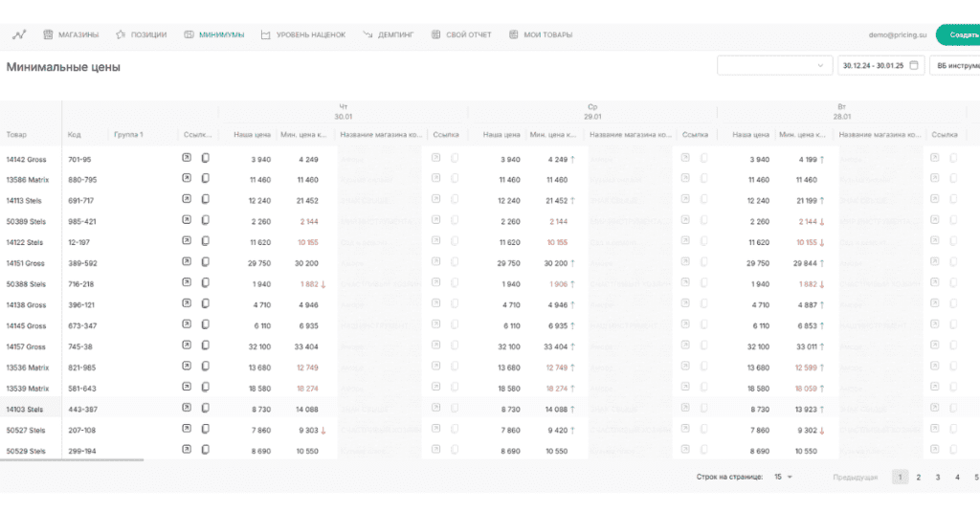
Task: Open the СВОЙ ОТЧЕТ tab
Action: pyautogui.click(x=461, y=34)
